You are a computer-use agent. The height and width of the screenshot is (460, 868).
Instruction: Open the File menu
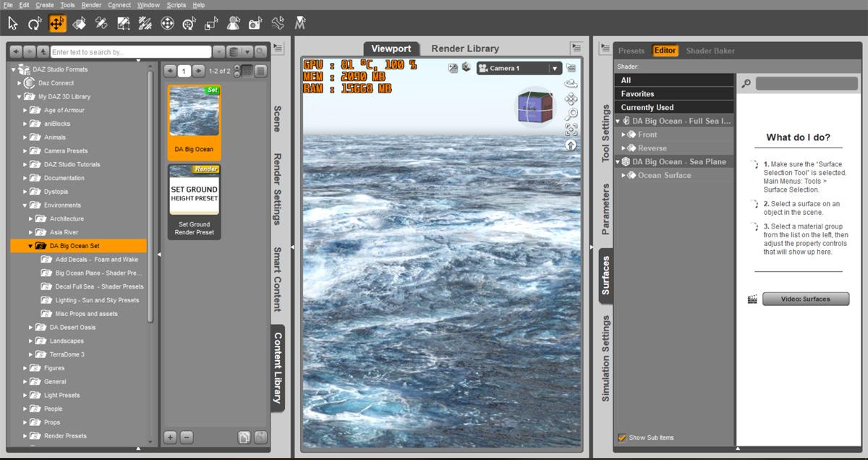(8, 5)
